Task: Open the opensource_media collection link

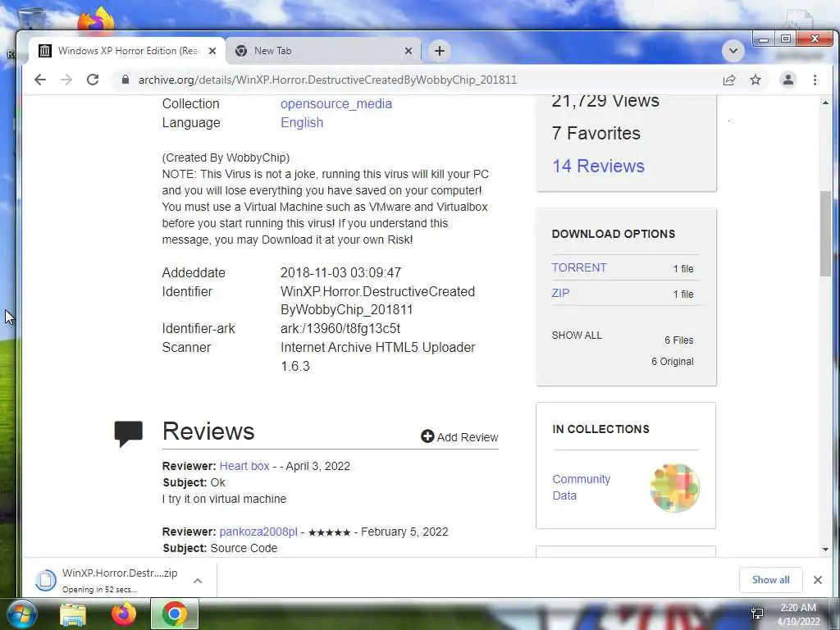Action: click(x=336, y=103)
